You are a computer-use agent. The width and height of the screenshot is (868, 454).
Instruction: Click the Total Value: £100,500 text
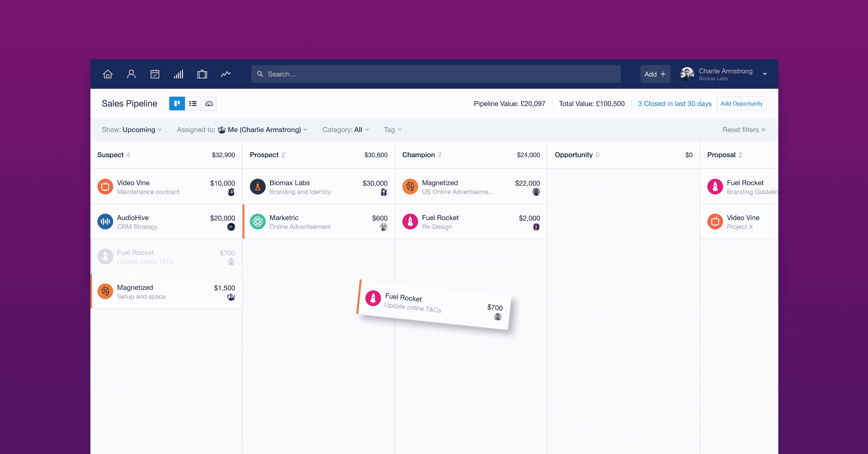[591, 104]
